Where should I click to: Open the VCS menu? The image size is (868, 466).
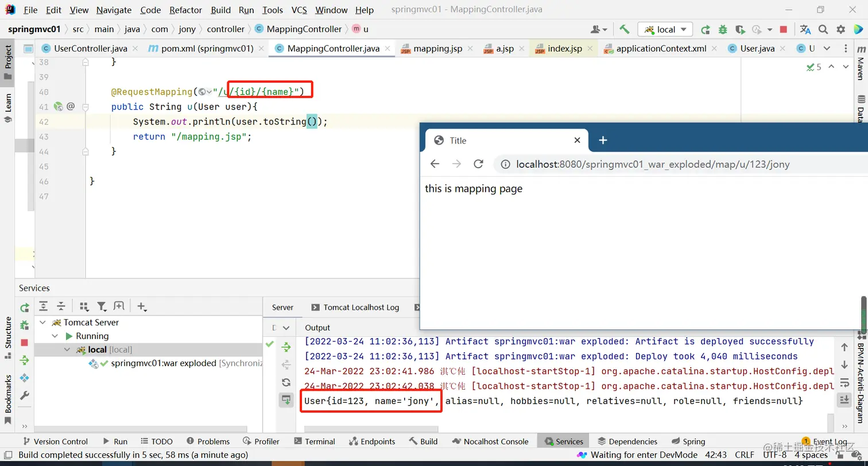(299, 10)
